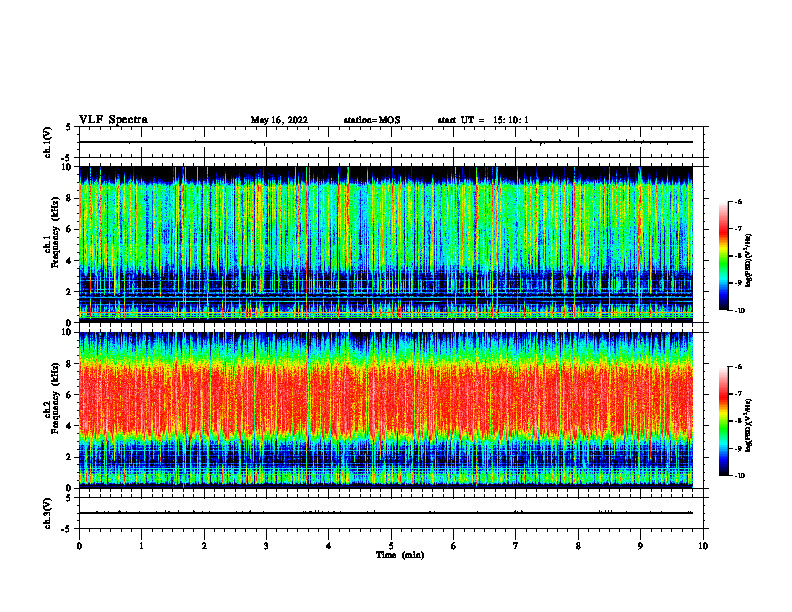This screenshot has height=612, width=792.
Task: Click time axis tick label "2"
Action: click(204, 546)
